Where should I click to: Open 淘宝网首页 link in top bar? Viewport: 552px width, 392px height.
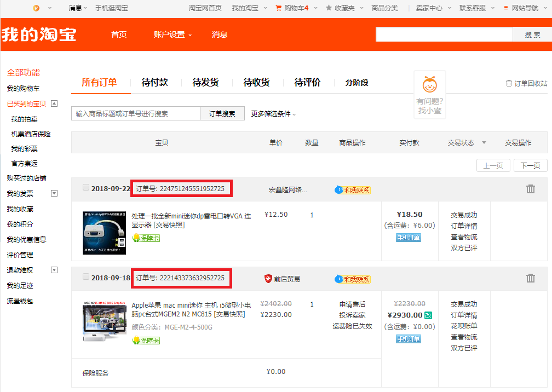tap(205, 8)
